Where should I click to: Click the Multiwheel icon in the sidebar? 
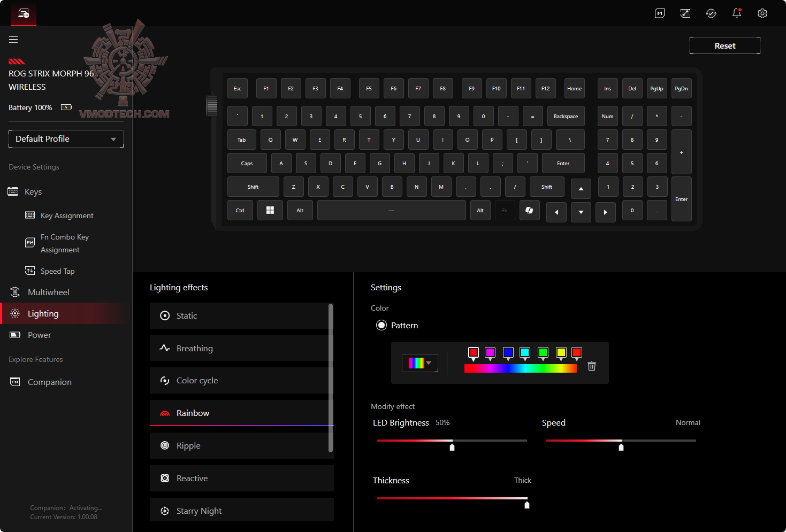pyautogui.click(x=15, y=292)
